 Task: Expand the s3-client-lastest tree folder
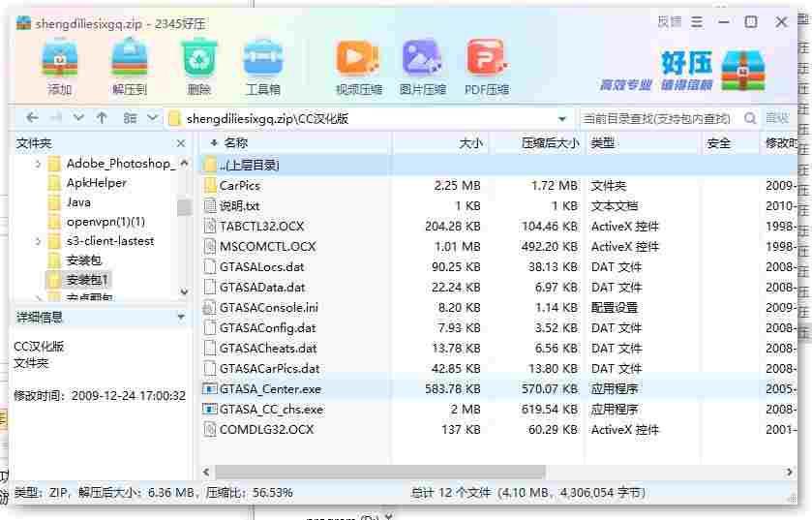(38, 241)
